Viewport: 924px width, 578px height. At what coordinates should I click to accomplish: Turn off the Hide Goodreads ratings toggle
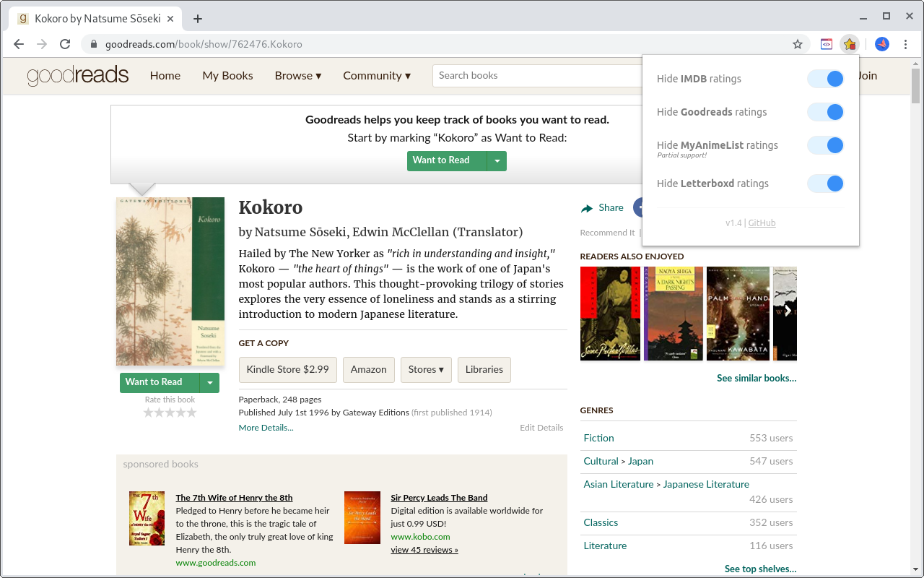(825, 112)
